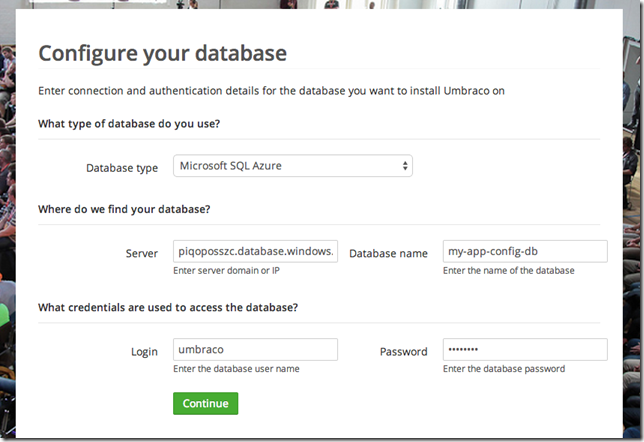Click 'Enter the name of the database' hint
This screenshot has width=644, height=442.
508,271
